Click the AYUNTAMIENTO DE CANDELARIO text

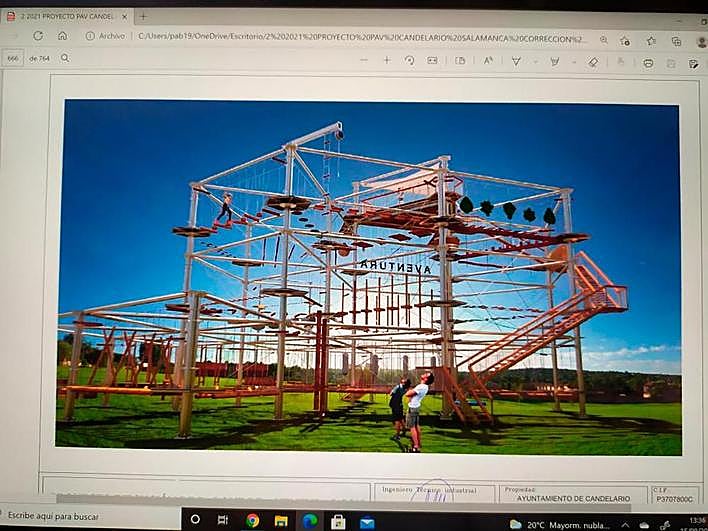pyautogui.click(x=573, y=498)
